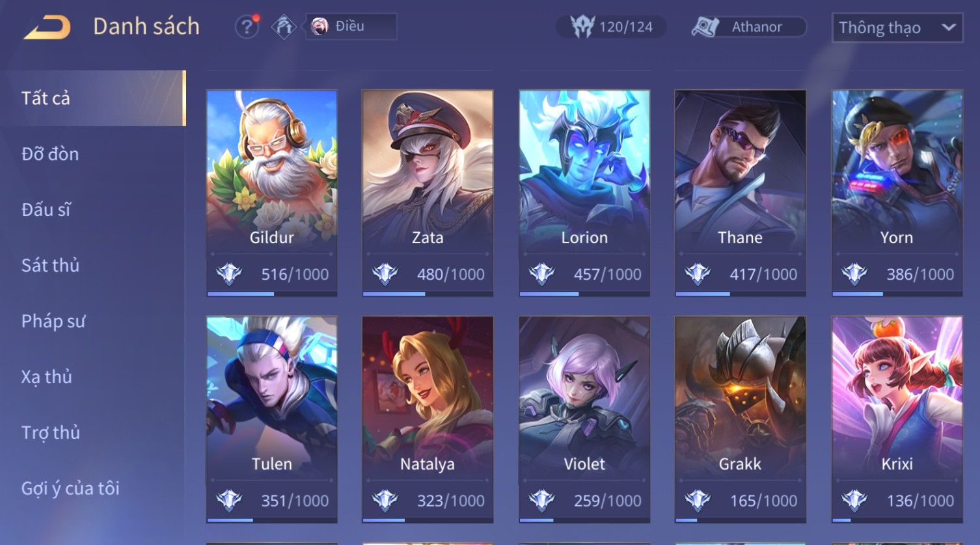This screenshot has width=980, height=545.
Task: Click the Athanor button
Action: click(x=749, y=27)
